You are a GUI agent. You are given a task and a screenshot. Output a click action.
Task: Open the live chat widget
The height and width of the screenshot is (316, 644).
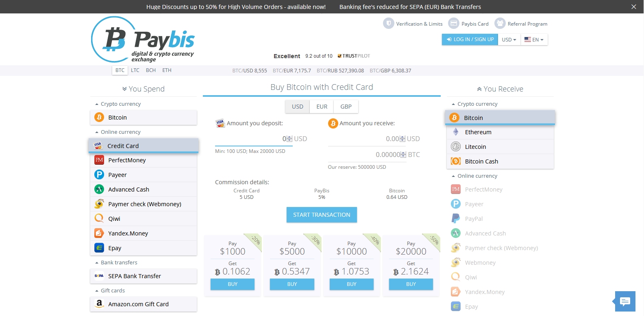[625, 301]
